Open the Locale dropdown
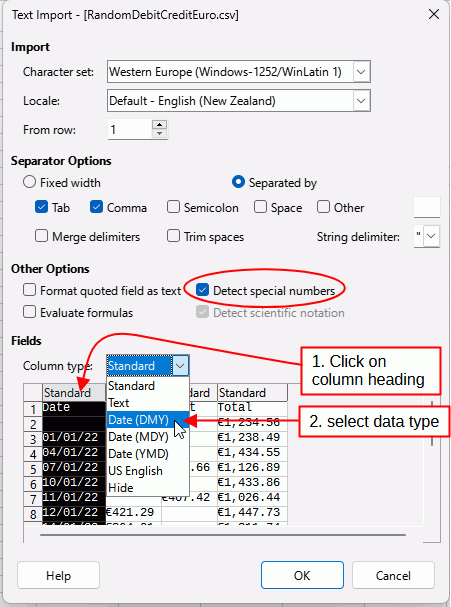Viewport: 451px width, 607px height. pyautogui.click(x=361, y=101)
